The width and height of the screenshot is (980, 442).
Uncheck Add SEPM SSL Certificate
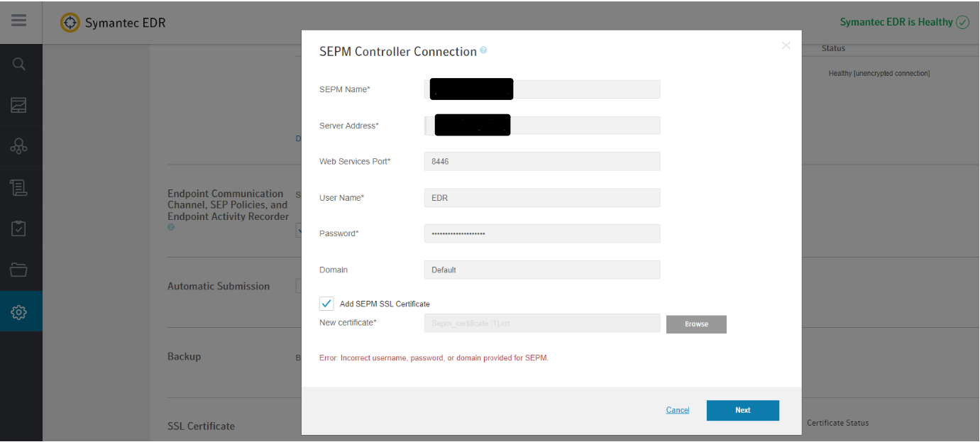326,304
